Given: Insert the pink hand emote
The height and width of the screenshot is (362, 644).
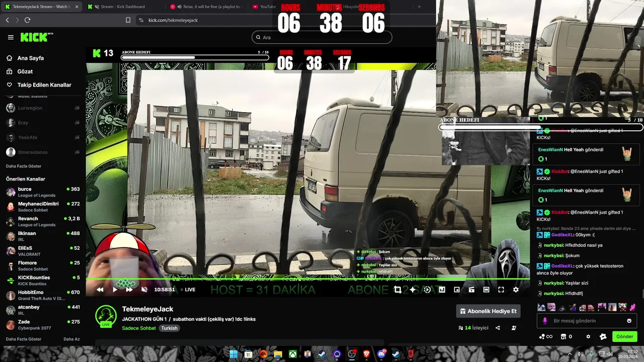Looking at the screenshot, I should [x=633, y=307].
